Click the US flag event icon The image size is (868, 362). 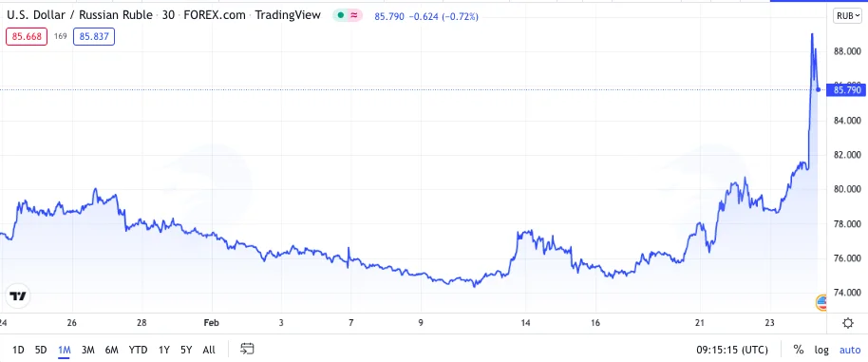(821, 302)
